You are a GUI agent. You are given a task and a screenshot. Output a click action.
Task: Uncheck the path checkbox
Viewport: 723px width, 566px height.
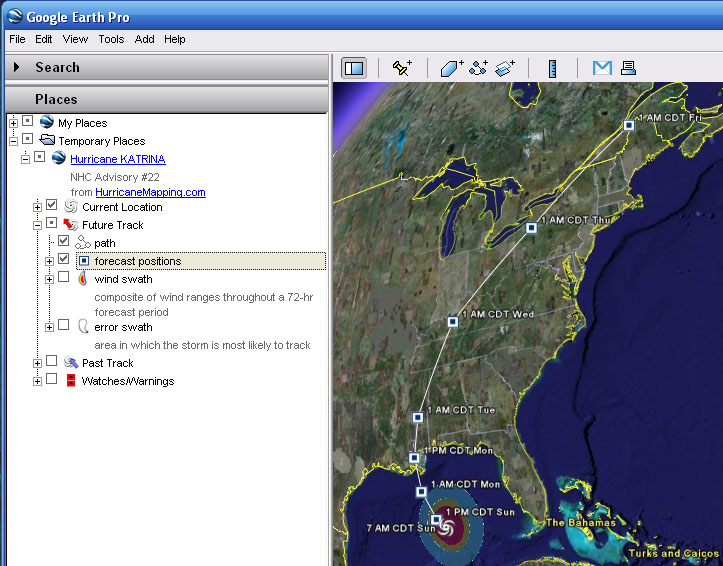(x=64, y=241)
